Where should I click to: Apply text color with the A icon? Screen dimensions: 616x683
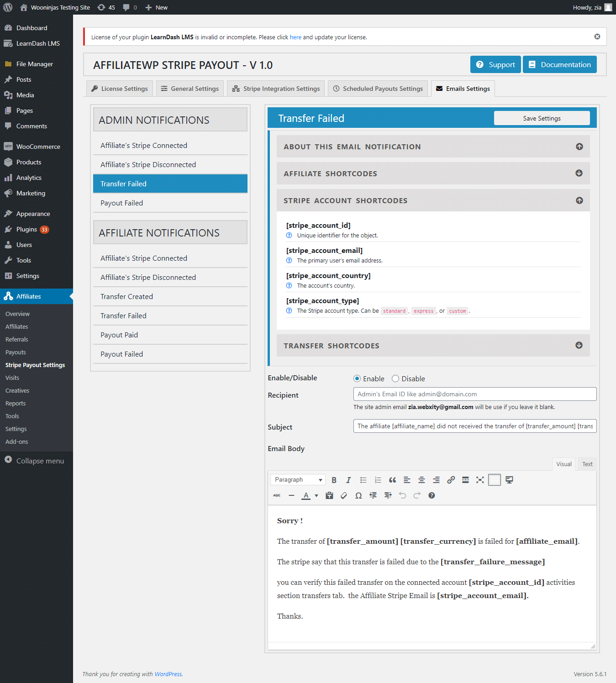[306, 495]
